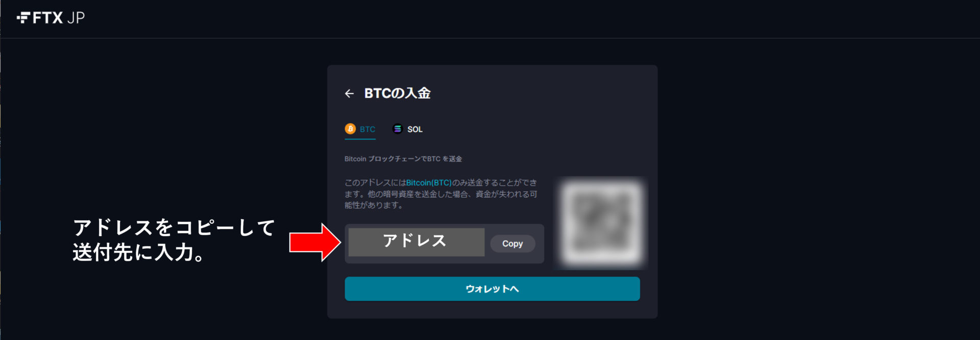Click the Bitcoin ブロックチェーンでBTC を送金 label
Image resolution: width=980 pixels, height=340 pixels.
click(x=403, y=159)
